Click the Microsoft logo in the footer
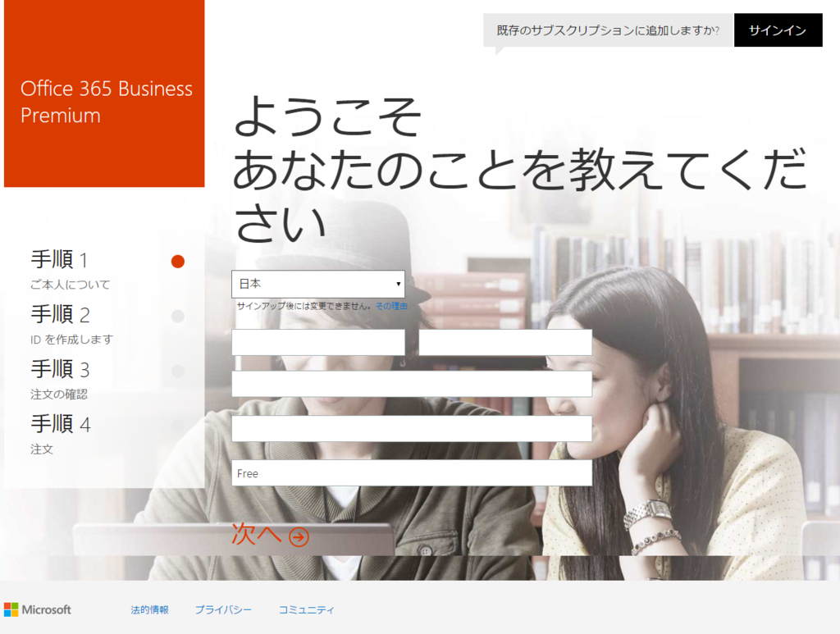The image size is (840, 634). 38,609
